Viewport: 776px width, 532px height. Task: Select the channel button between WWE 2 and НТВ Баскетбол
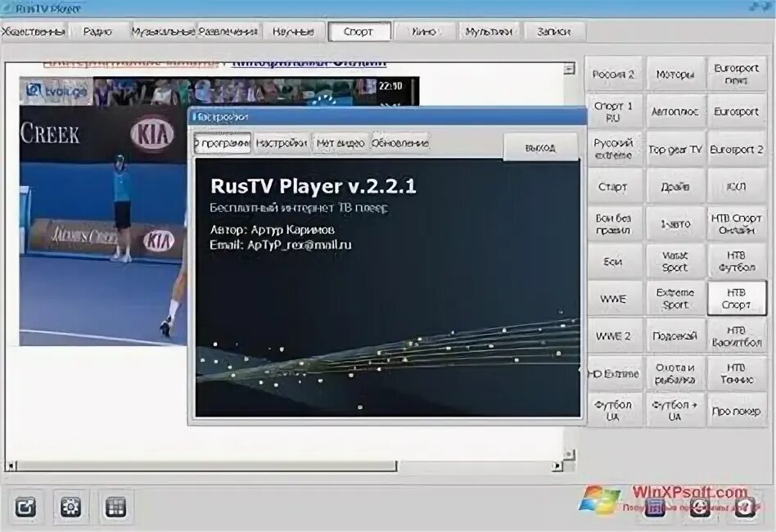[675, 336]
